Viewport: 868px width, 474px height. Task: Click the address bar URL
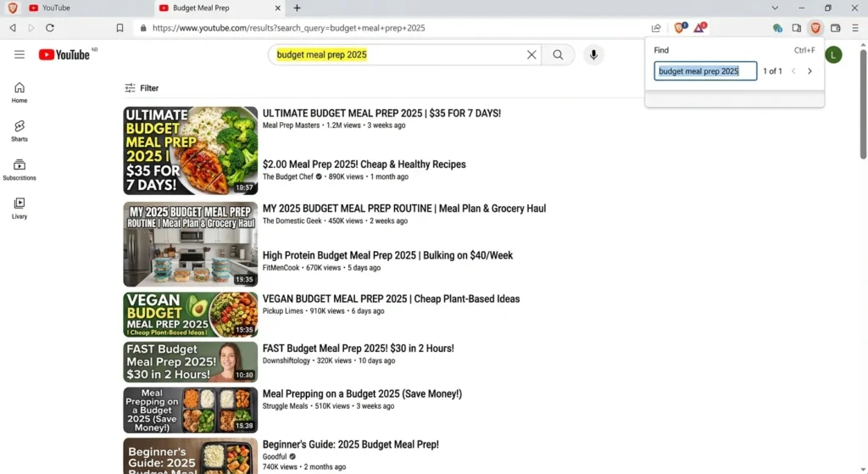(288, 28)
